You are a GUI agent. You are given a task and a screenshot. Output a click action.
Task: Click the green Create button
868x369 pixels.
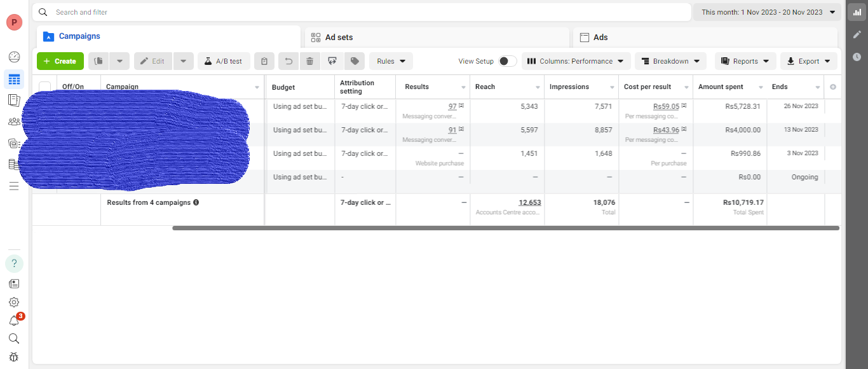(x=60, y=61)
